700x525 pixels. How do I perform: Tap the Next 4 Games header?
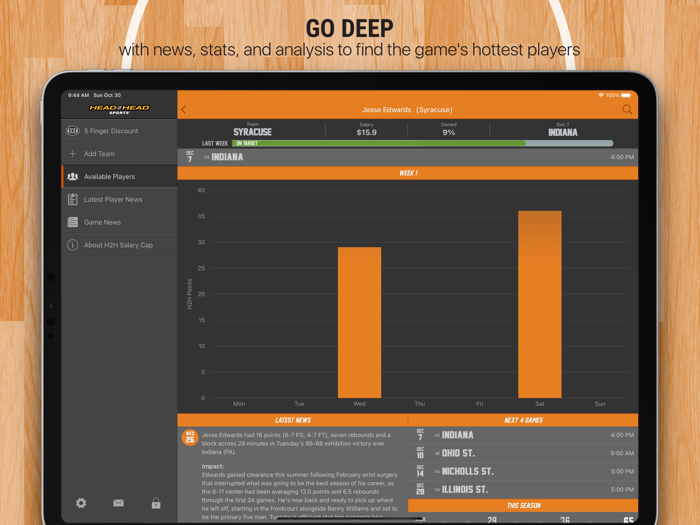tap(523, 420)
